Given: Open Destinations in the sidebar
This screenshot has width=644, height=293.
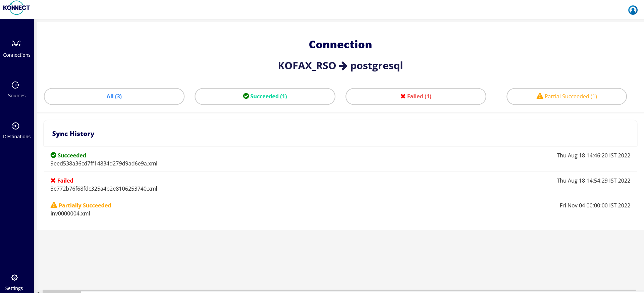Looking at the screenshot, I should pos(16,131).
